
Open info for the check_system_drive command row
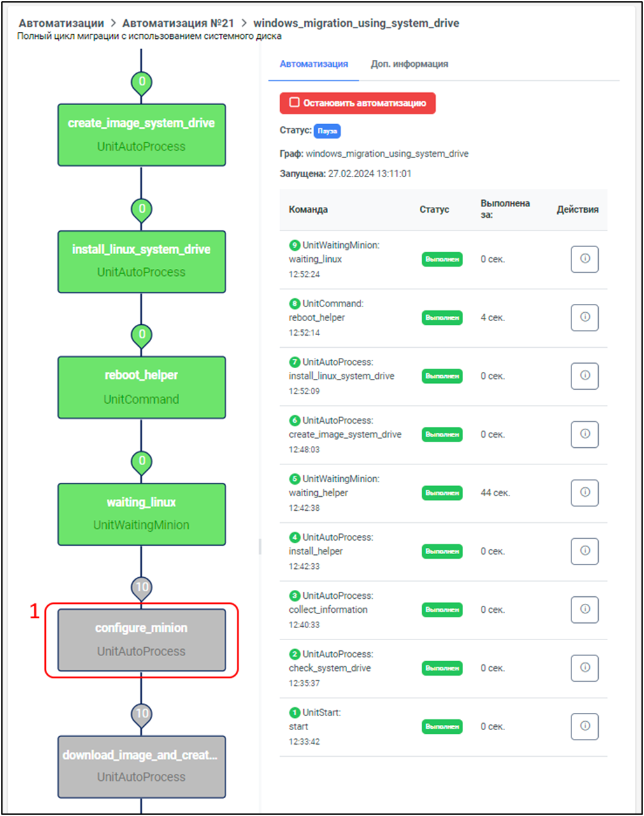point(584,668)
